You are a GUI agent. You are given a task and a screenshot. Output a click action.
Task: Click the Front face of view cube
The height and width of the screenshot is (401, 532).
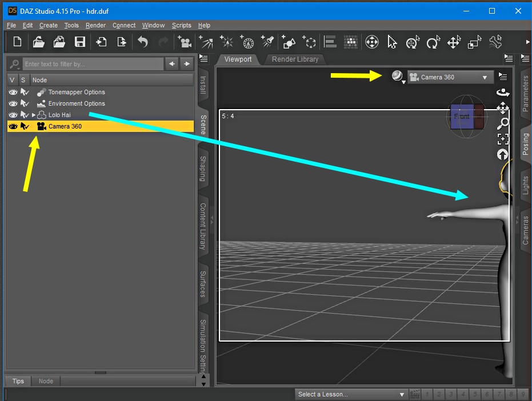[x=462, y=117]
